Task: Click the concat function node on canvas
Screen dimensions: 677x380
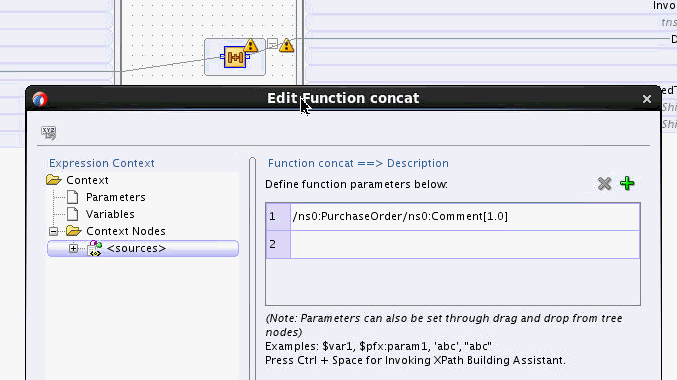Action: pyautogui.click(x=235, y=57)
